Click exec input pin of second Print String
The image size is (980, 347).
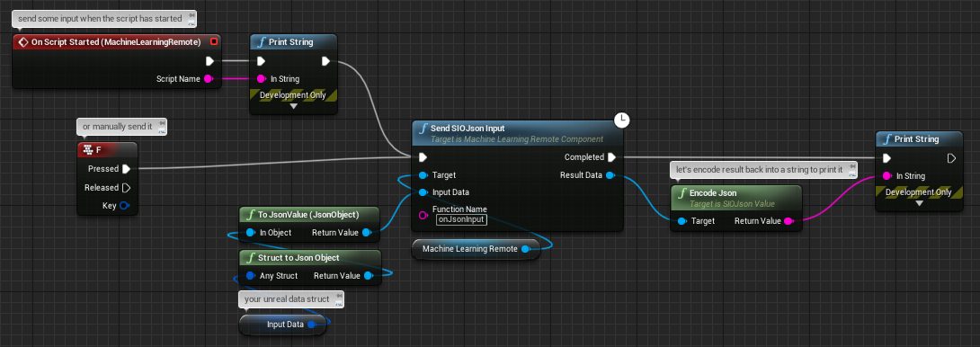(886, 158)
